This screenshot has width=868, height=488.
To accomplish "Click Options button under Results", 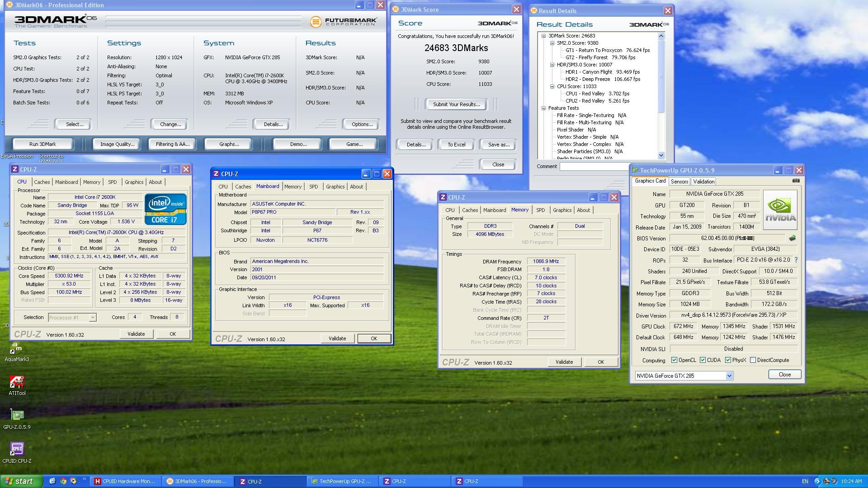I will coord(362,124).
